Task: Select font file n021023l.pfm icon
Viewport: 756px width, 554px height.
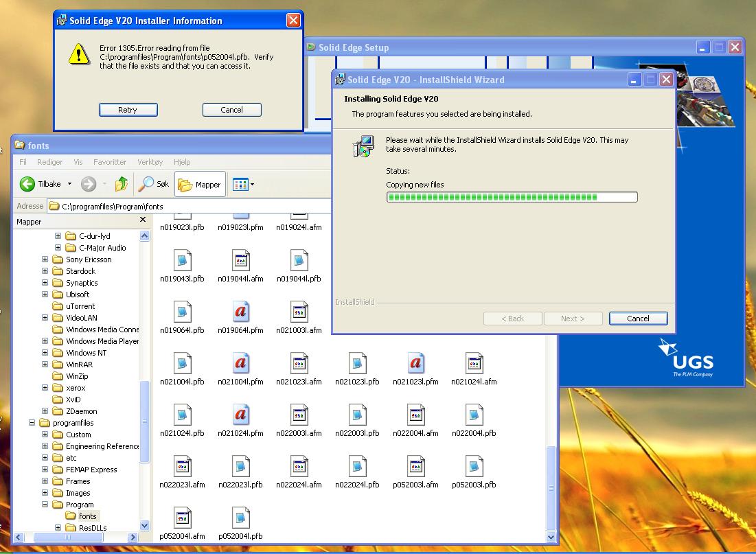Action: (415, 364)
